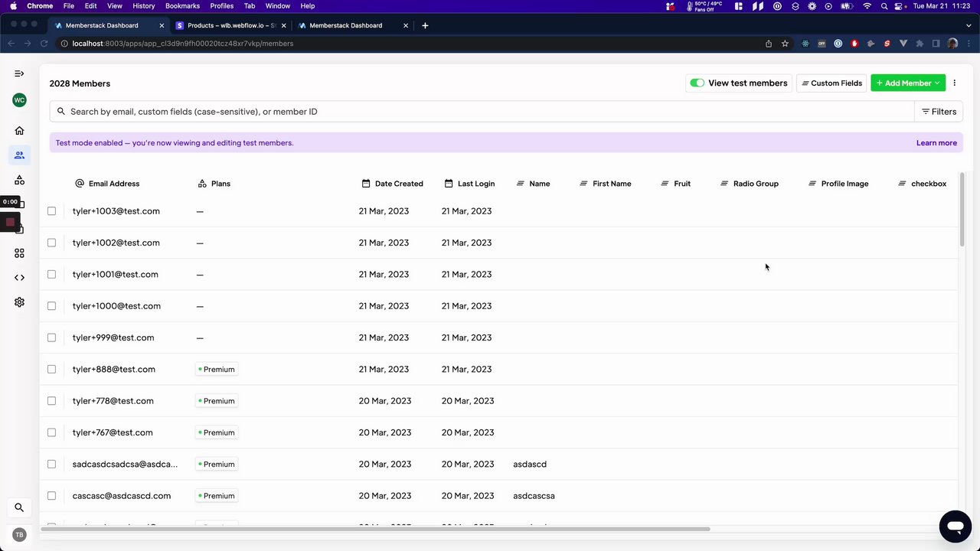The height and width of the screenshot is (551, 980).
Task: Open the Profiles menu
Action: tap(222, 6)
